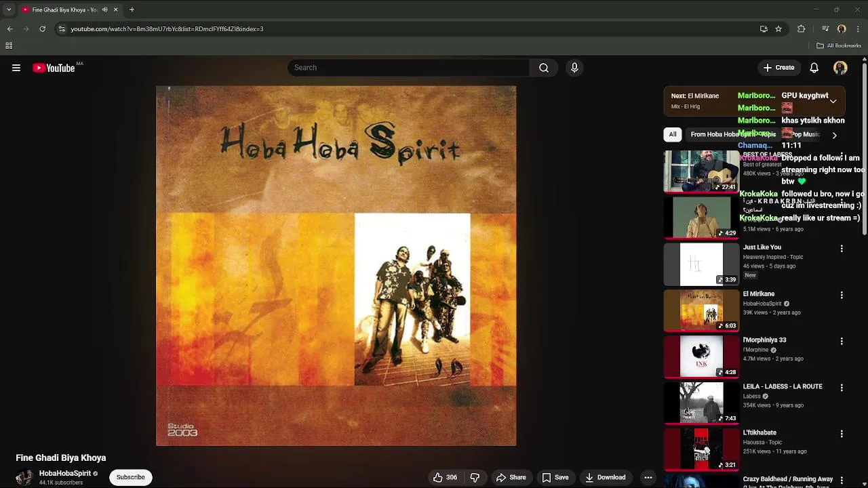Click the install app icon in address bar
This screenshot has width=868, height=488.
(764, 28)
